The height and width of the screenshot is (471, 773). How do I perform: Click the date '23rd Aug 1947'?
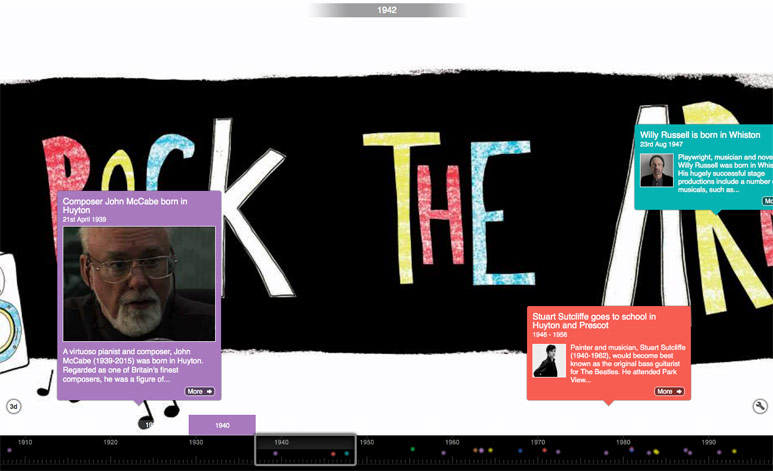pos(661,145)
